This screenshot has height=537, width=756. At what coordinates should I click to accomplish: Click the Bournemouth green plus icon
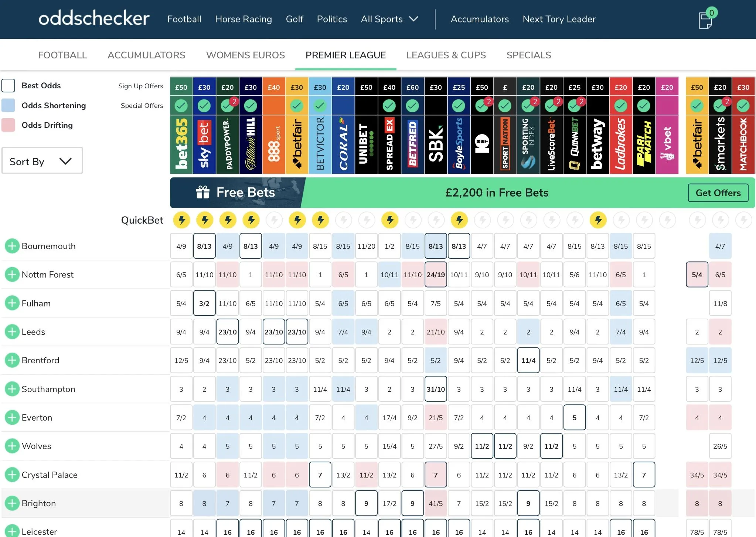(12, 246)
